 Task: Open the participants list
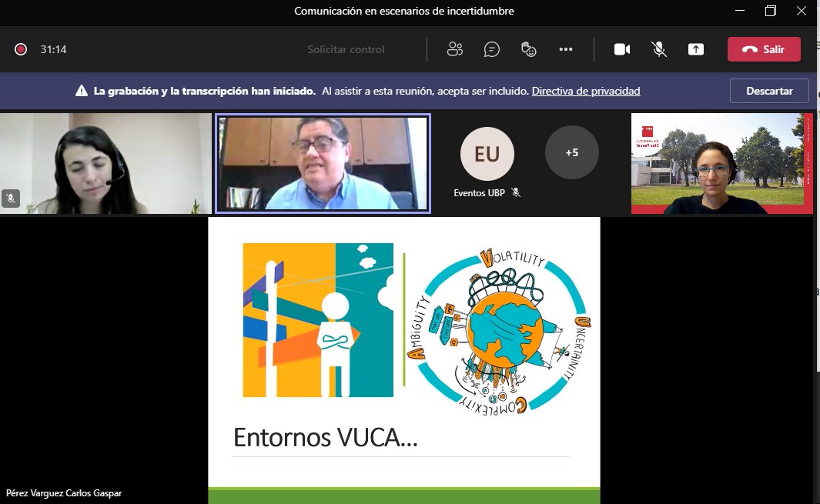point(454,48)
